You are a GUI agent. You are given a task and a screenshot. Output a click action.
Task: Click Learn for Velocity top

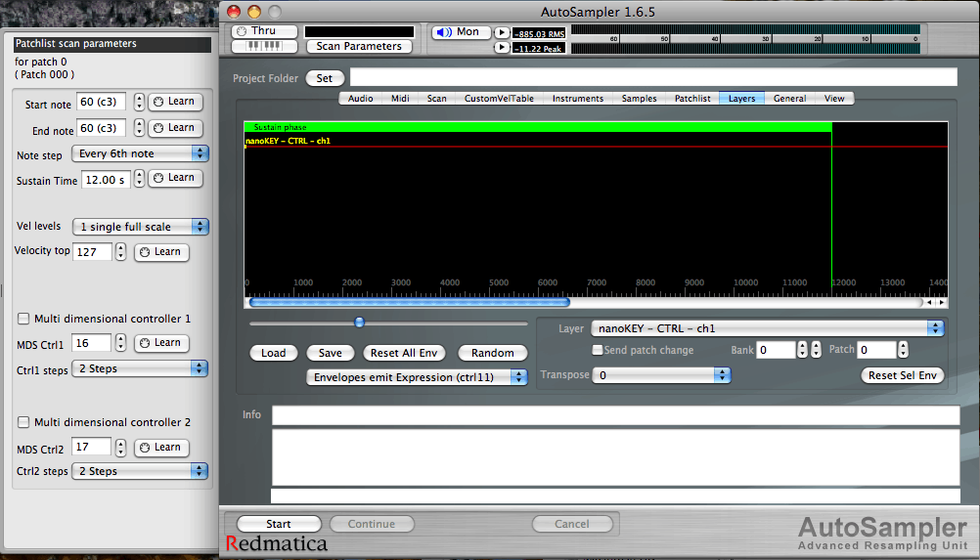point(161,252)
